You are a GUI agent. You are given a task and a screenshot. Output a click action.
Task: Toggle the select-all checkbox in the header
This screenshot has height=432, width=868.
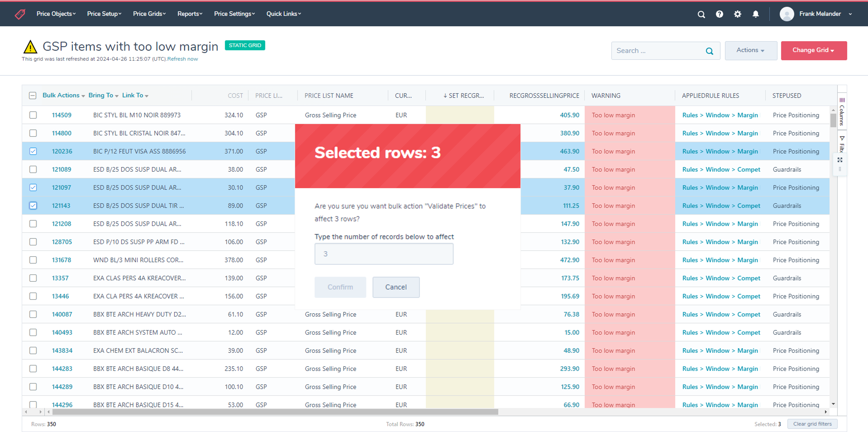tap(33, 95)
